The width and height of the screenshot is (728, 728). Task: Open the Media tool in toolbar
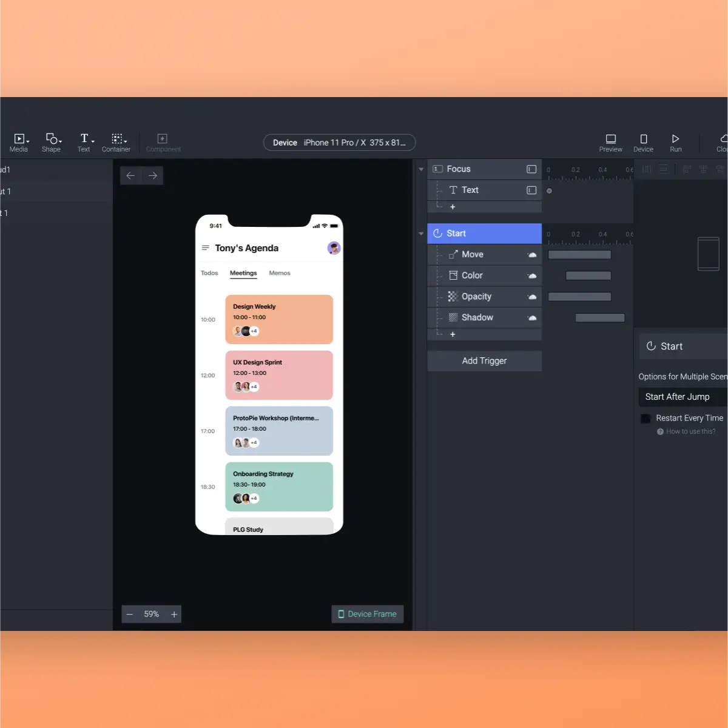(19, 143)
